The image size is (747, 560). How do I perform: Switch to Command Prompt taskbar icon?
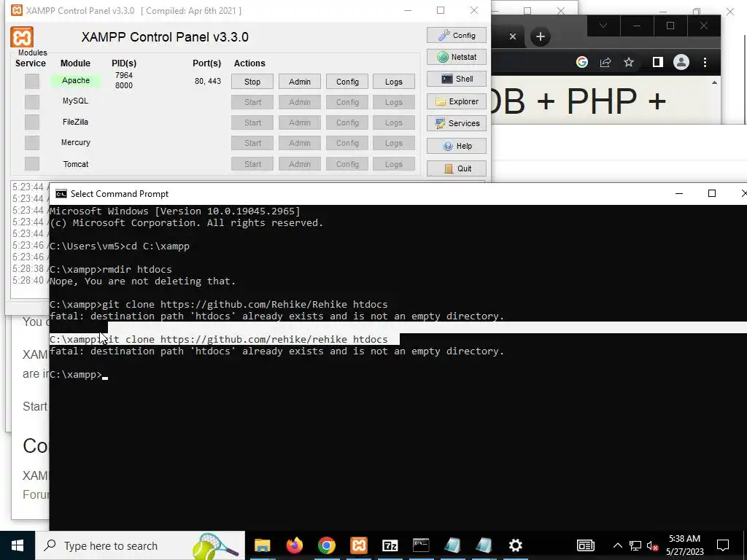coord(421,545)
